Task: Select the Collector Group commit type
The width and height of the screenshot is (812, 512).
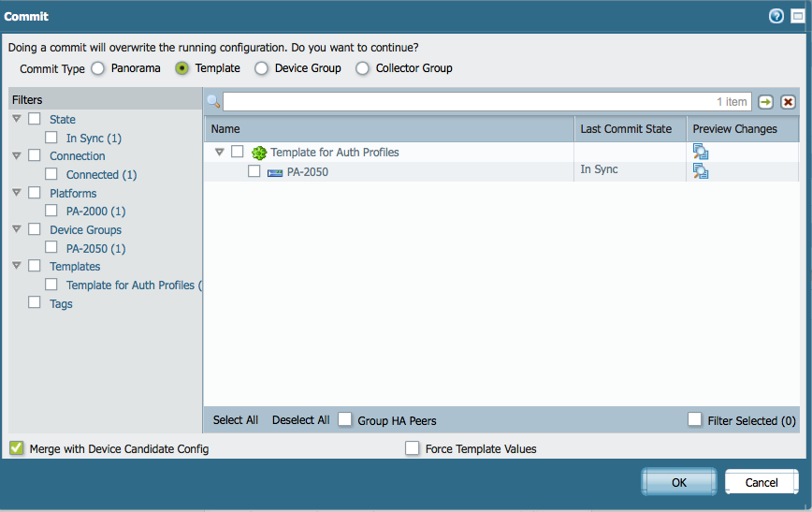Action: click(x=363, y=68)
